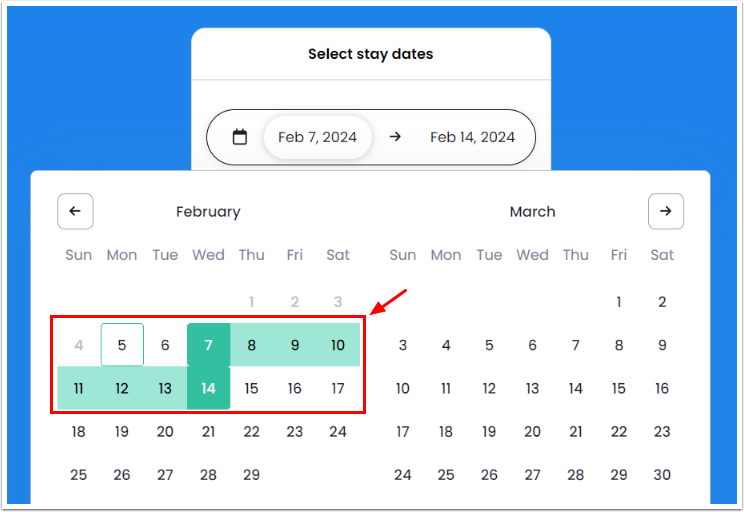The height and width of the screenshot is (512, 744).
Task: Click the February month heading
Action: (x=208, y=211)
